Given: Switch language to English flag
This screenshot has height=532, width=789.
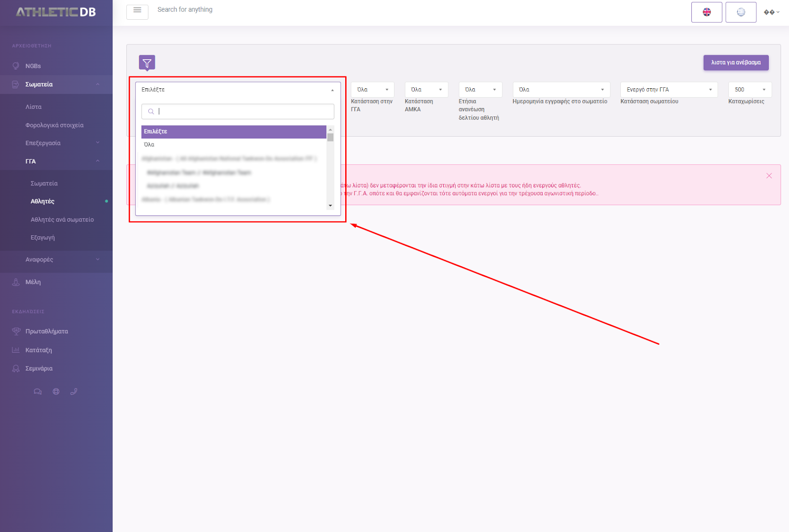Looking at the screenshot, I should 707,12.
